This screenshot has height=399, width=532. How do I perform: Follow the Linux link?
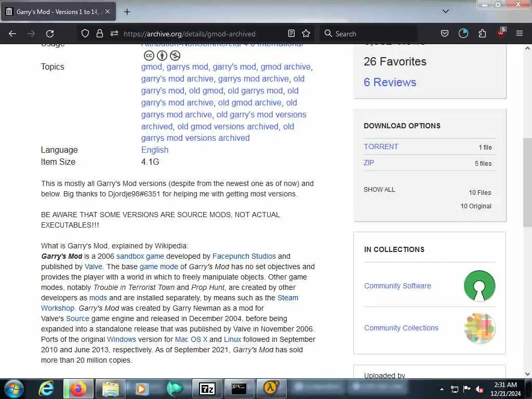pyautogui.click(x=232, y=339)
